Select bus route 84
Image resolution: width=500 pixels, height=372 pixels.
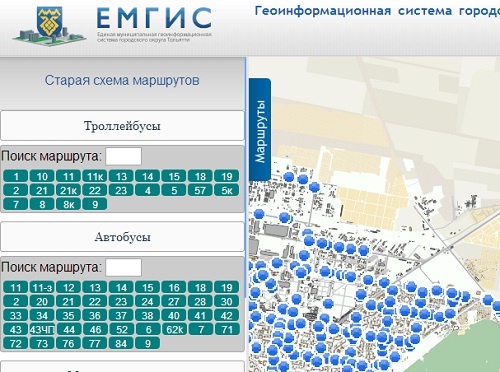coord(121,343)
